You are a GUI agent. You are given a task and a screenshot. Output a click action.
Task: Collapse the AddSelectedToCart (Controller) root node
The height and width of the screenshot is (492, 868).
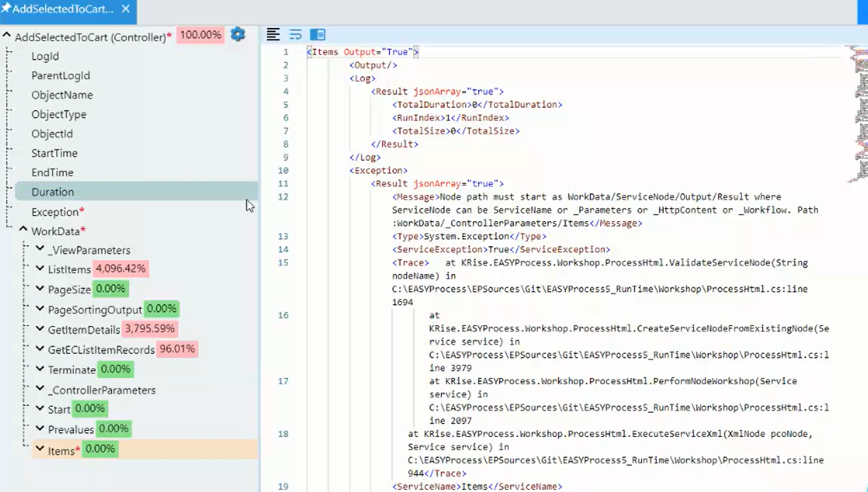coord(7,36)
